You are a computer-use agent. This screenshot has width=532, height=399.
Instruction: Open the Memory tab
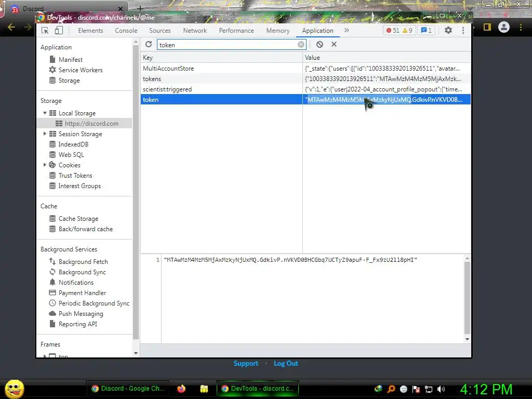click(x=278, y=31)
